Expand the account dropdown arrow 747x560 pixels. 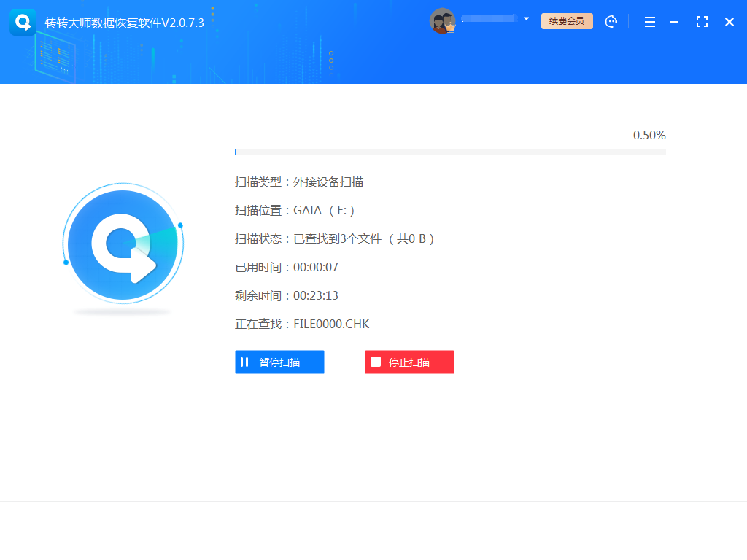pyautogui.click(x=527, y=19)
